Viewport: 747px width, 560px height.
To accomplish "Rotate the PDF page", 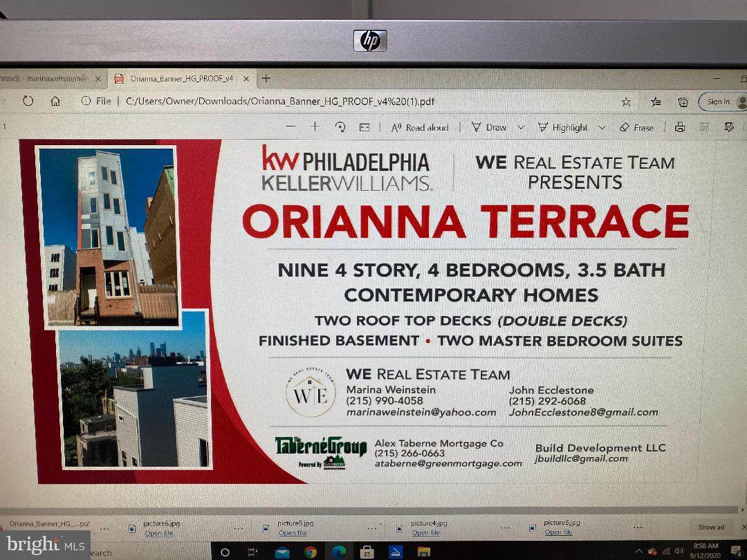I will coord(340,127).
